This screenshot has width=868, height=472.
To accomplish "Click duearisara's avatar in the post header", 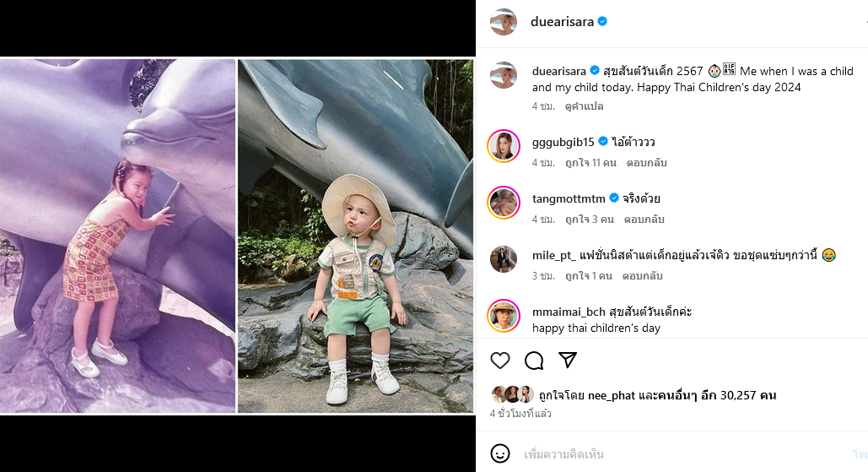I will click(504, 22).
